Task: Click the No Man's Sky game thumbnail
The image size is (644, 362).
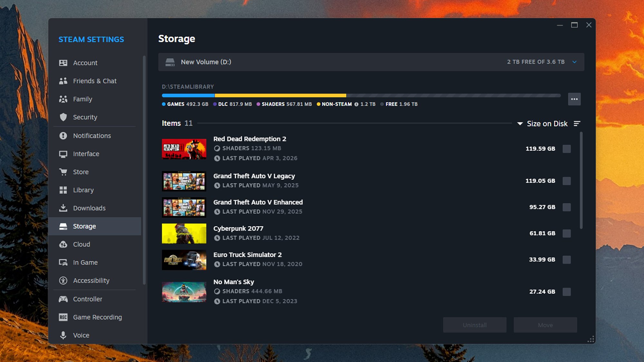Action: point(184,292)
